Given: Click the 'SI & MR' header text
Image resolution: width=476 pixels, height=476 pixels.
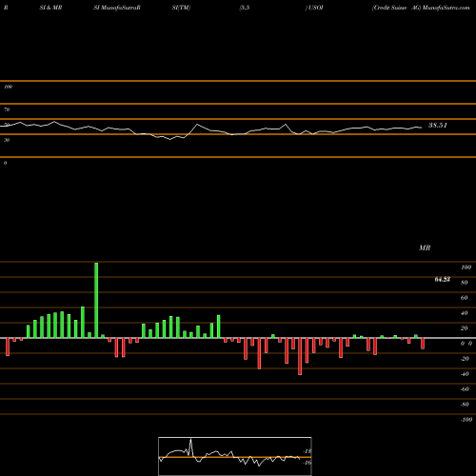Looking at the screenshot, I should 50,8.
